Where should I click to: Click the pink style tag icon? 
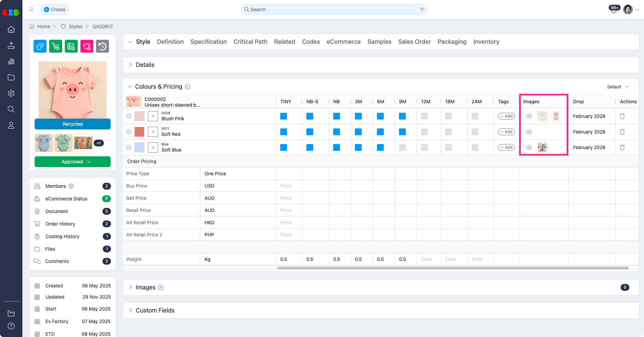pyautogui.click(x=87, y=46)
